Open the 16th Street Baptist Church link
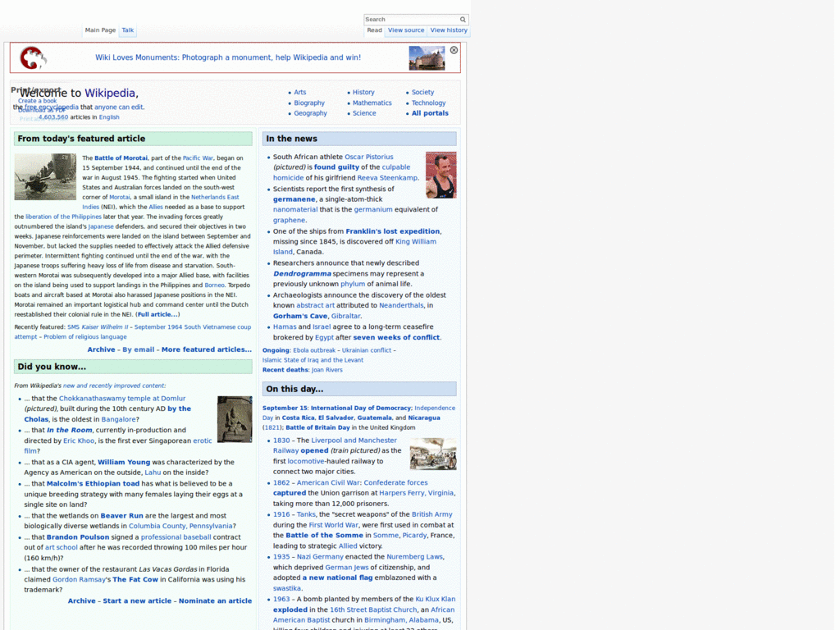 [373, 609]
